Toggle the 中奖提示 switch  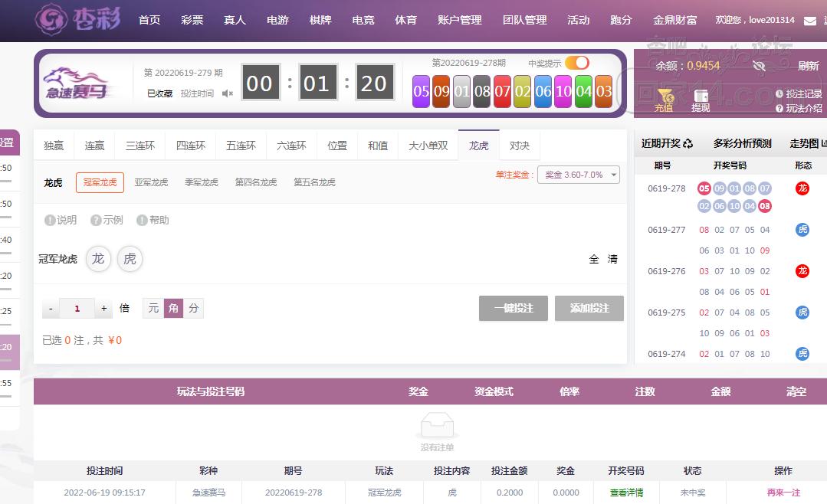tap(577, 63)
